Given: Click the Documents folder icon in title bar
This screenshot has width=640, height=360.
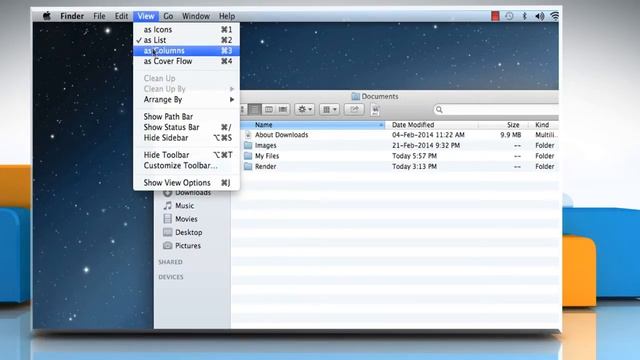Looking at the screenshot, I should click(356, 96).
